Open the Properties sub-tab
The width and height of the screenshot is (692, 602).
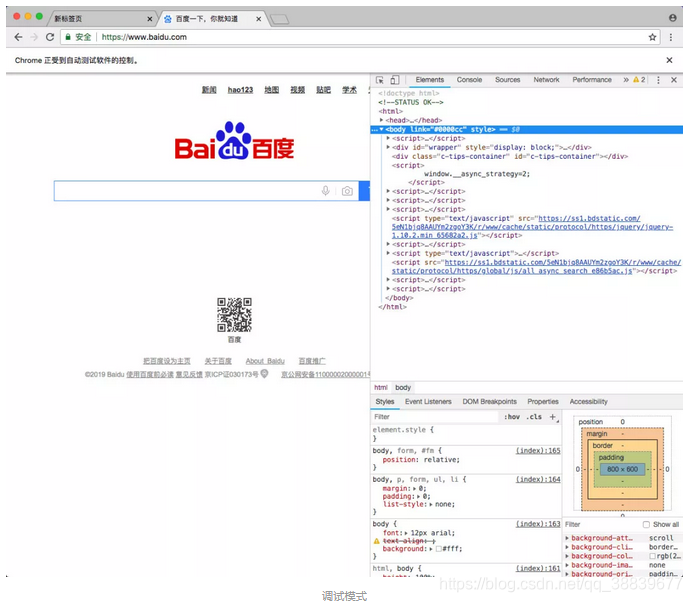pyautogui.click(x=543, y=402)
